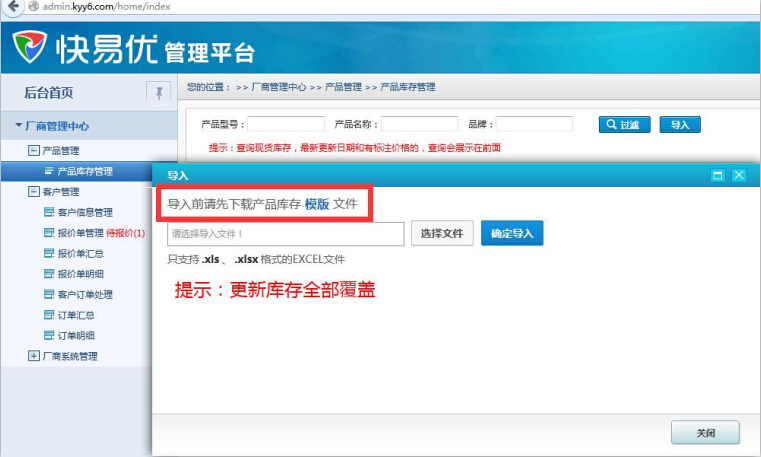Open 订单汇总 menu item
The height and width of the screenshot is (457, 761).
[x=76, y=315]
